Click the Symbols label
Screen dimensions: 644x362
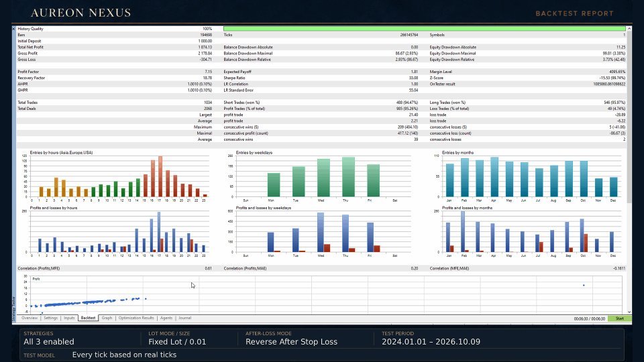[437, 35]
